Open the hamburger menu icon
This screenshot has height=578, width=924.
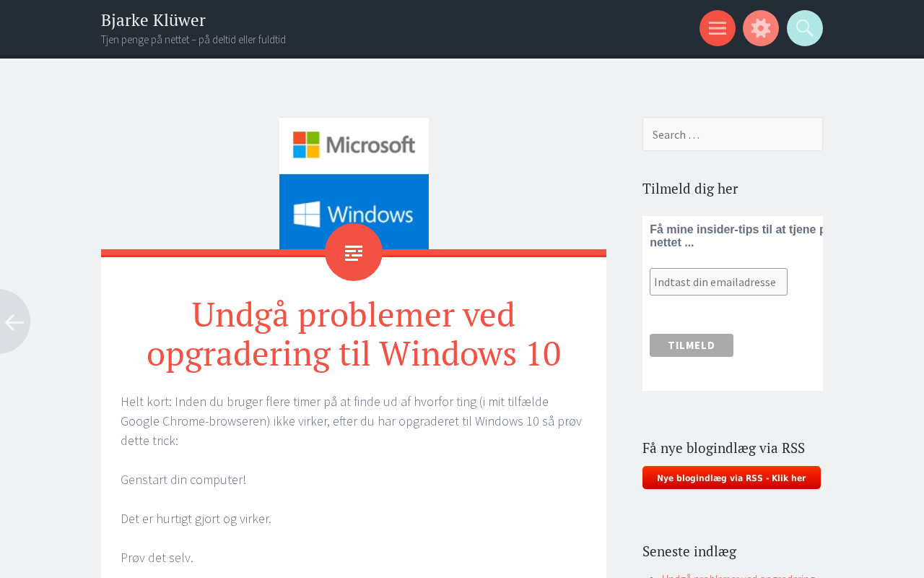click(x=718, y=28)
